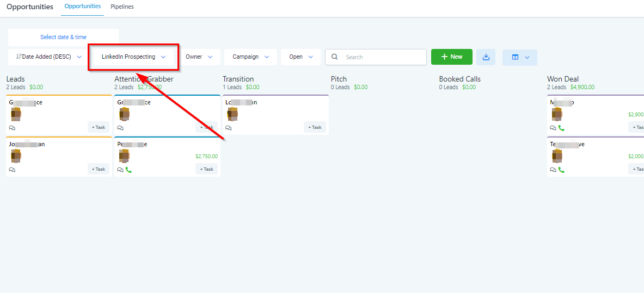Click chat icon on first Leads card

[12, 128]
